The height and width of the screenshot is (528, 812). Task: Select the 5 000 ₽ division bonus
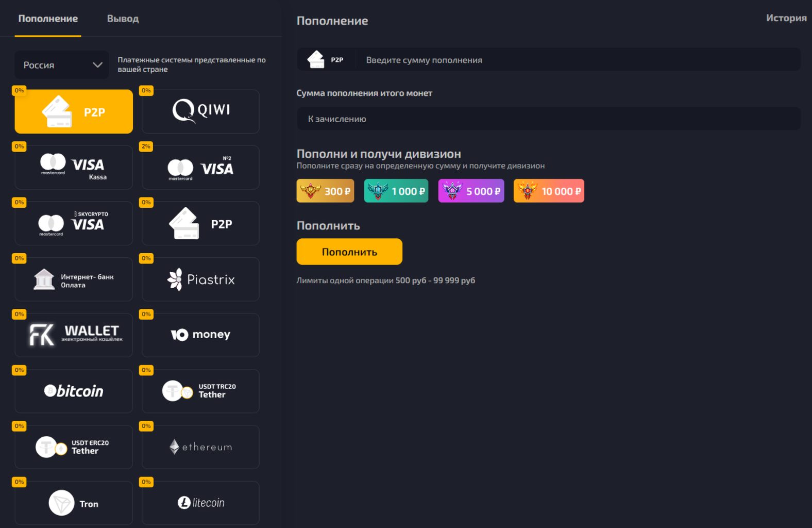pos(471,191)
